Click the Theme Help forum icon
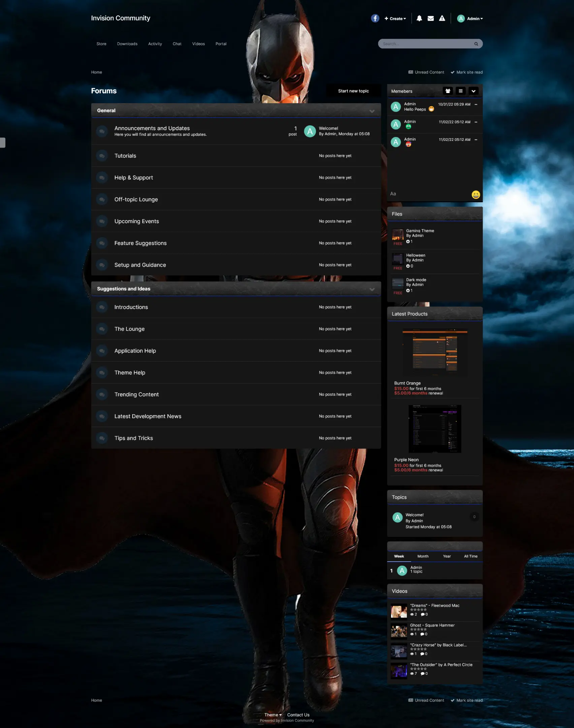The height and width of the screenshot is (728, 574). tap(102, 373)
